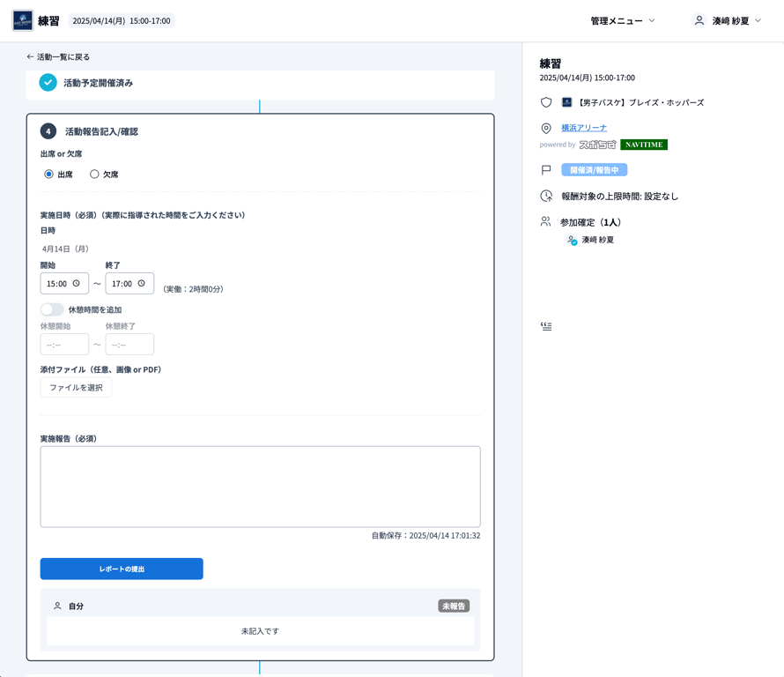Enable the 休憩時間を追加 toggle

[52, 309]
